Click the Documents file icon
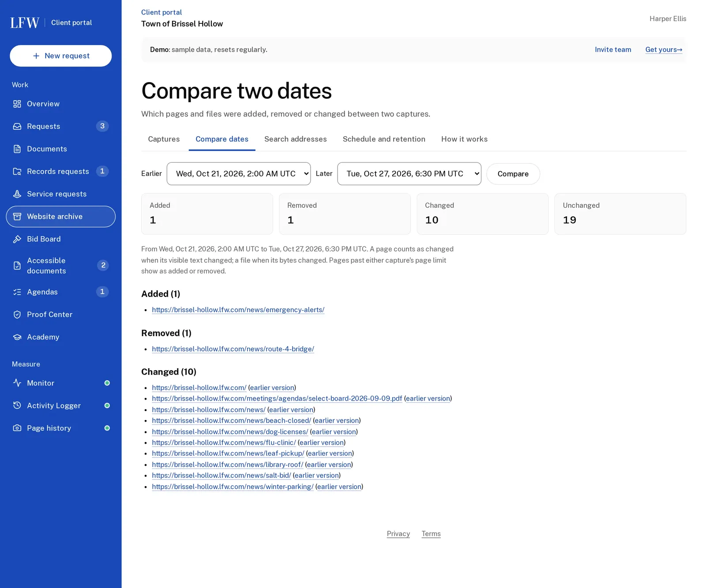 (x=17, y=149)
